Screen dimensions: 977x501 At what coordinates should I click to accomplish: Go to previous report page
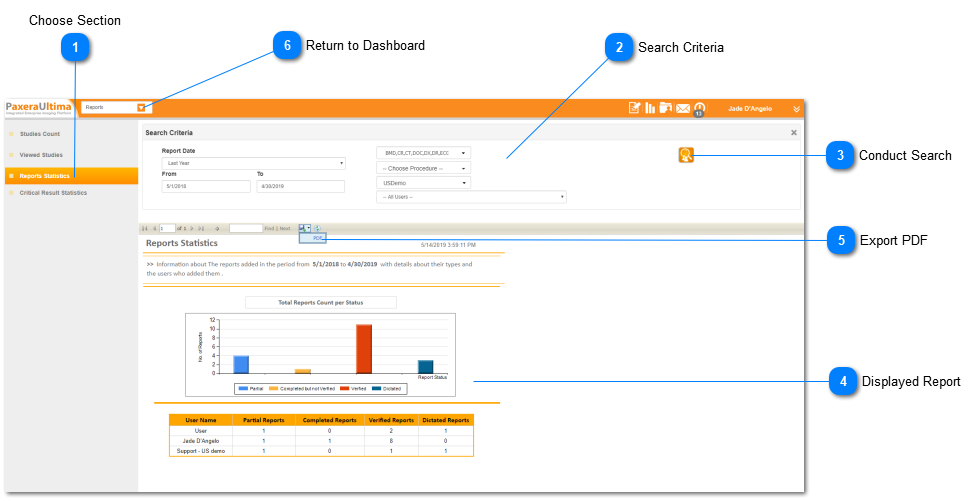pos(155,229)
